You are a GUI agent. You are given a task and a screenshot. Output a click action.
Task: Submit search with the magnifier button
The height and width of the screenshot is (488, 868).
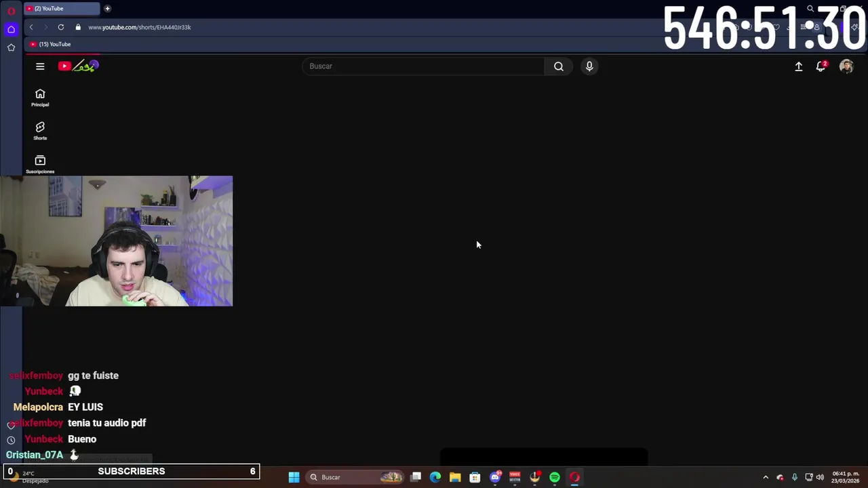coord(559,66)
